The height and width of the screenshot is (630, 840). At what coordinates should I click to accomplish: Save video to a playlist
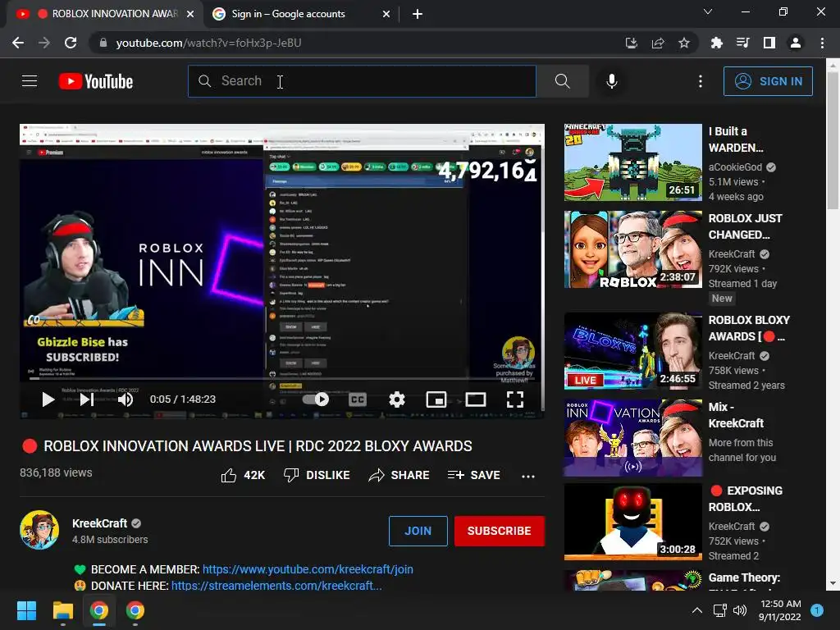tap(474, 475)
